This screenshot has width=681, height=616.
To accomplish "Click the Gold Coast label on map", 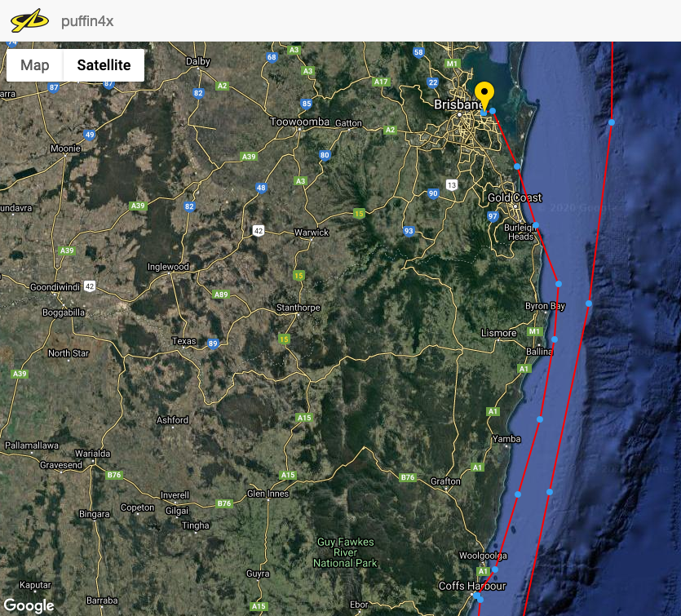I will pyautogui.click(x=515, y=198).
